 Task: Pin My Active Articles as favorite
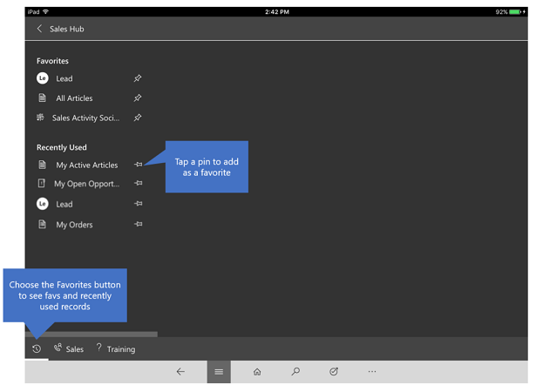point(138,165)
